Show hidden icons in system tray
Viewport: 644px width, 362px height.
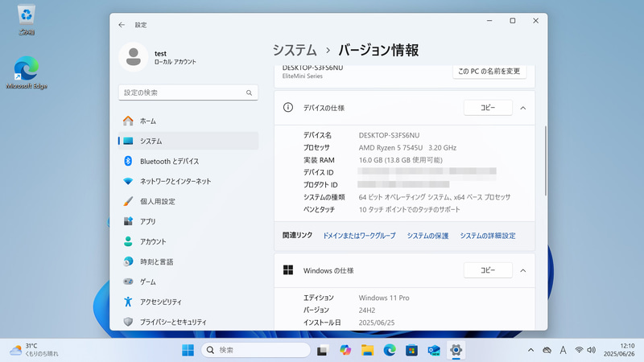click(x=530, y=350)
